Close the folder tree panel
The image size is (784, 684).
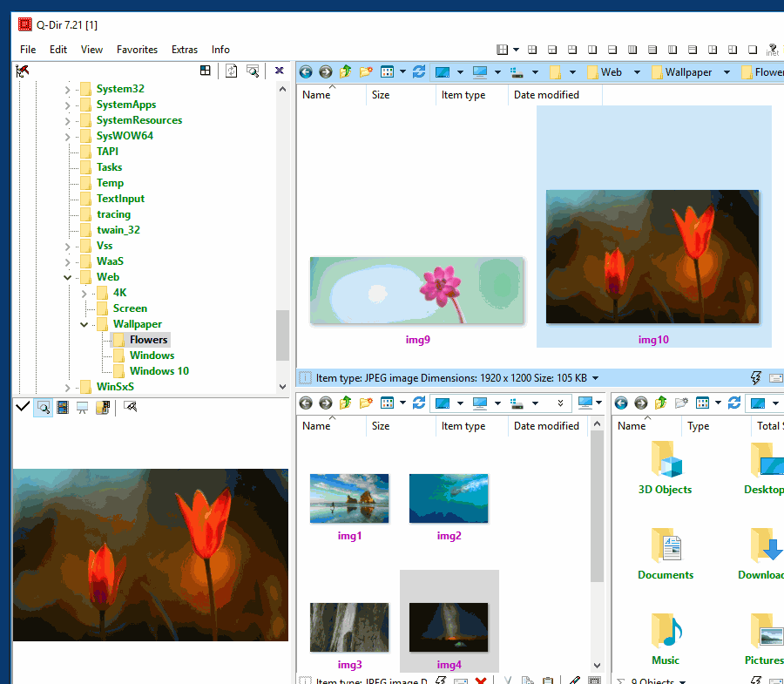[x=280, y=71]
